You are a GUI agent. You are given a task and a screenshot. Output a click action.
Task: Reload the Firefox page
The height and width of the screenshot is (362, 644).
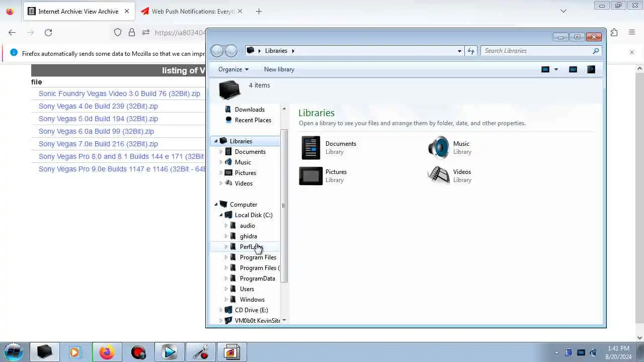pos(48,33)
